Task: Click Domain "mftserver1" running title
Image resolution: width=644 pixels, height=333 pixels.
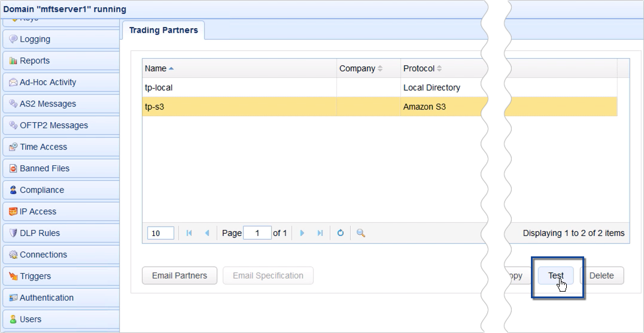Action: [x=65, y=9]
